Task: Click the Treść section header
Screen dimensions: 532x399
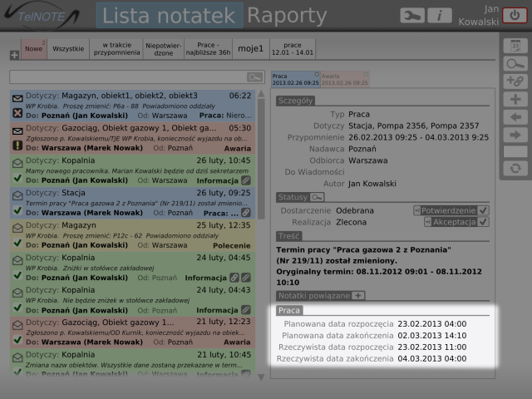Action: coord(289,236)
